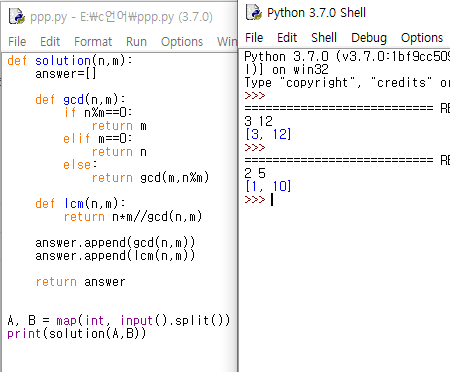Open Edit menu in ppp.py editor window
Image resolution: width=450 pixels, height=372 pixels.
[50, 42]
